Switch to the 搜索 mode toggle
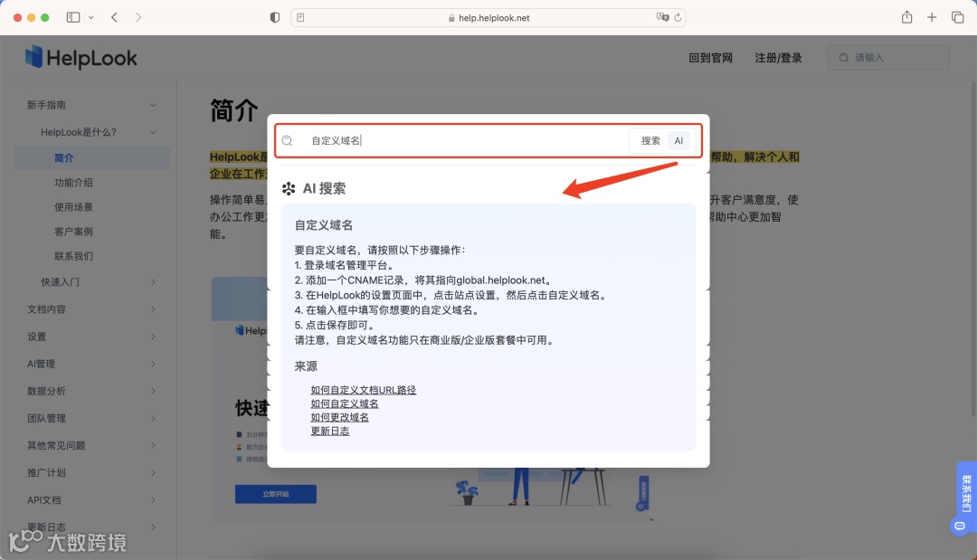 click(650, 141)
